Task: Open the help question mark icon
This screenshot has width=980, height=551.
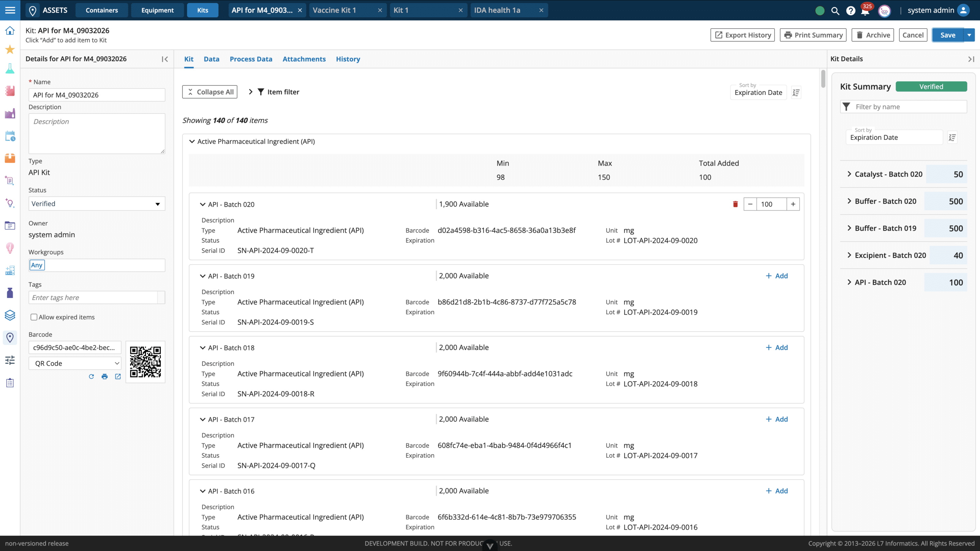Action: (851, 11)
